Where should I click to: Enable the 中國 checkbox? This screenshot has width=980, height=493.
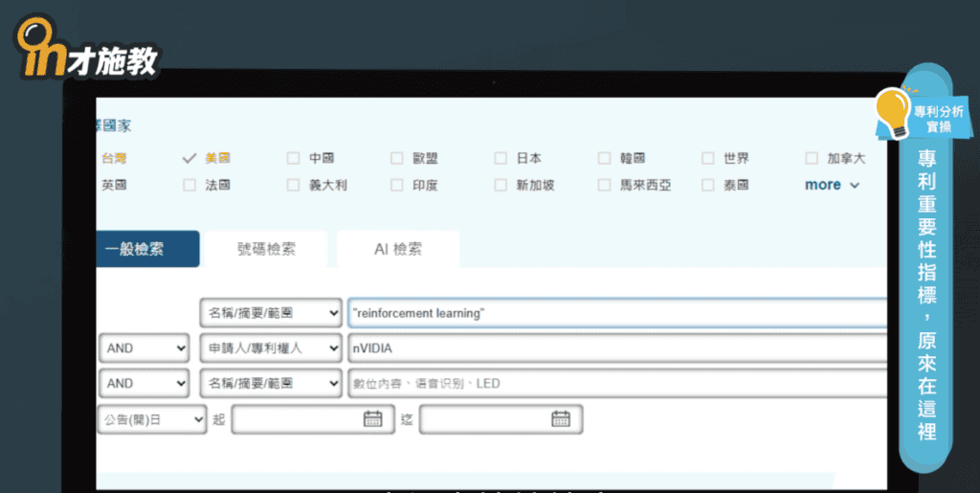point(294,158)
